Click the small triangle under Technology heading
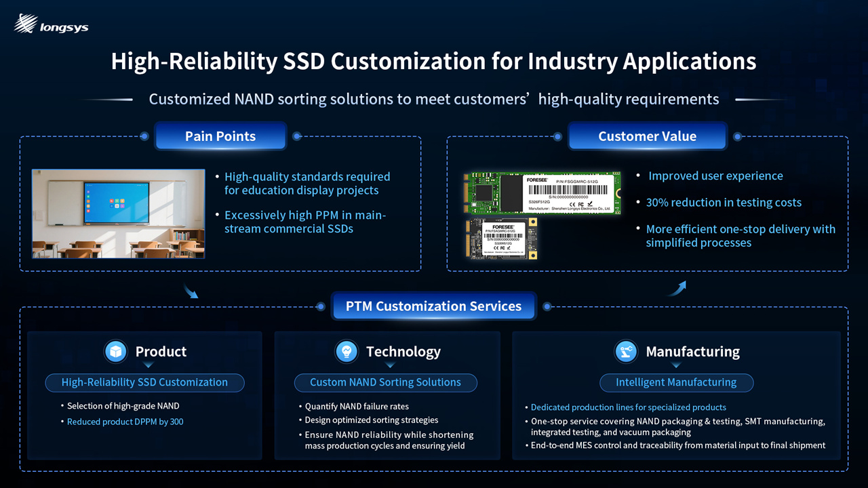This screenshot has height=488, width=868. pos(385,366)
